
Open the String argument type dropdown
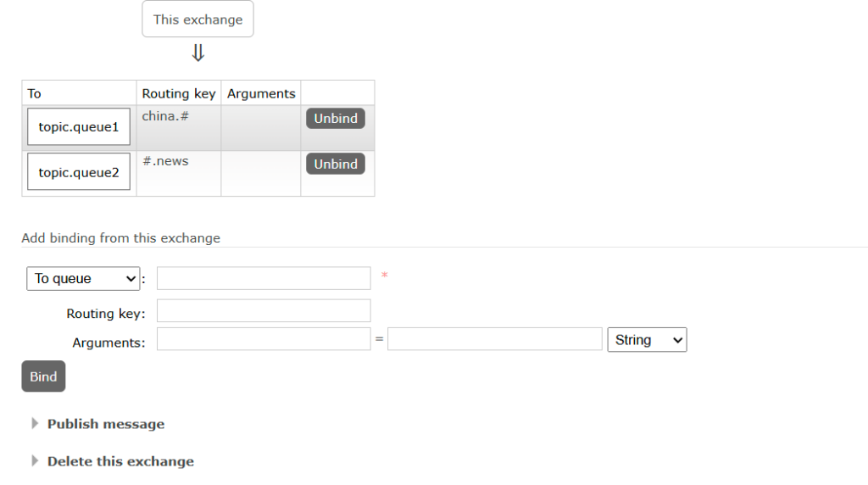pos(647,340)
